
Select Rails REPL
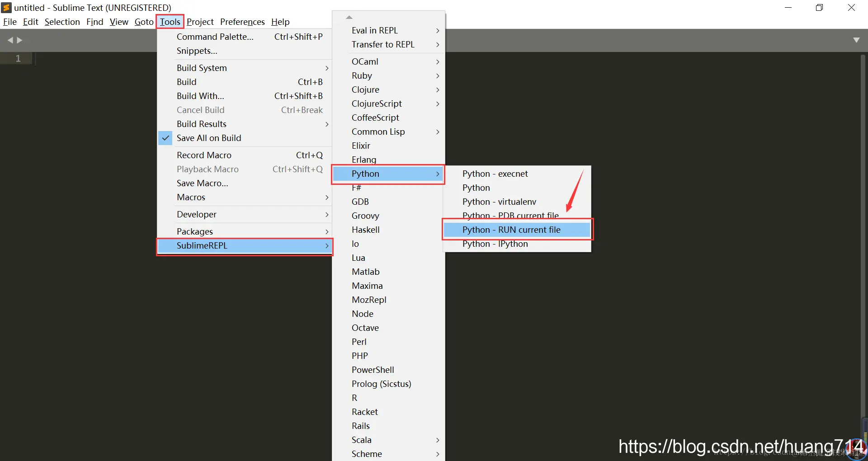(388, 426)
